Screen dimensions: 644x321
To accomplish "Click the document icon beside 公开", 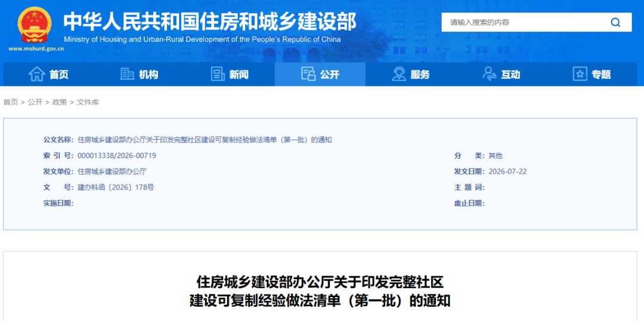I will pyautogui.click(x=308, y=75).
